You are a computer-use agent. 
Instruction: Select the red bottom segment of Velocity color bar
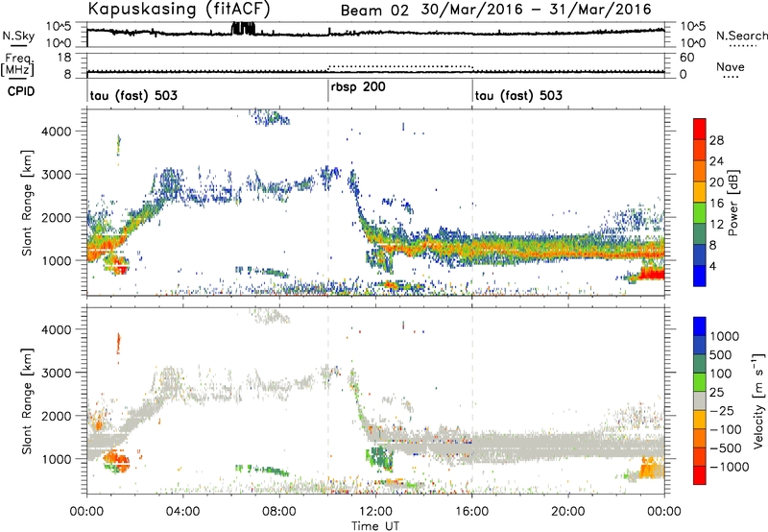pyautogui.click(x=700, y=475)
